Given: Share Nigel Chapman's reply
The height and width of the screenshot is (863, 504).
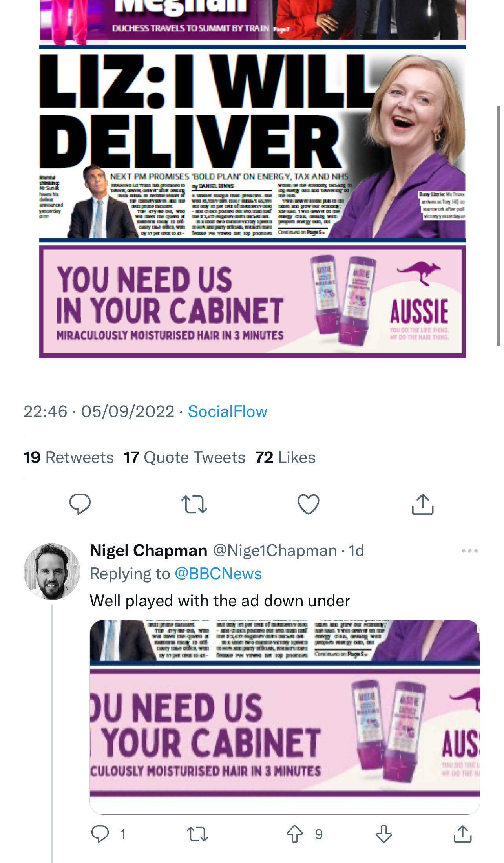Looking at the screenshot, I should coord(462,834).
